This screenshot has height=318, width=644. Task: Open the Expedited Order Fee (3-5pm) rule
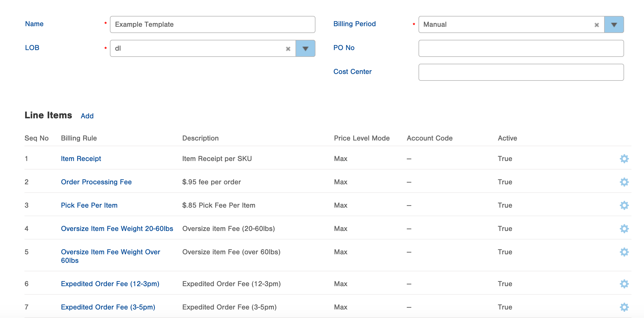[x=108, y=307]
